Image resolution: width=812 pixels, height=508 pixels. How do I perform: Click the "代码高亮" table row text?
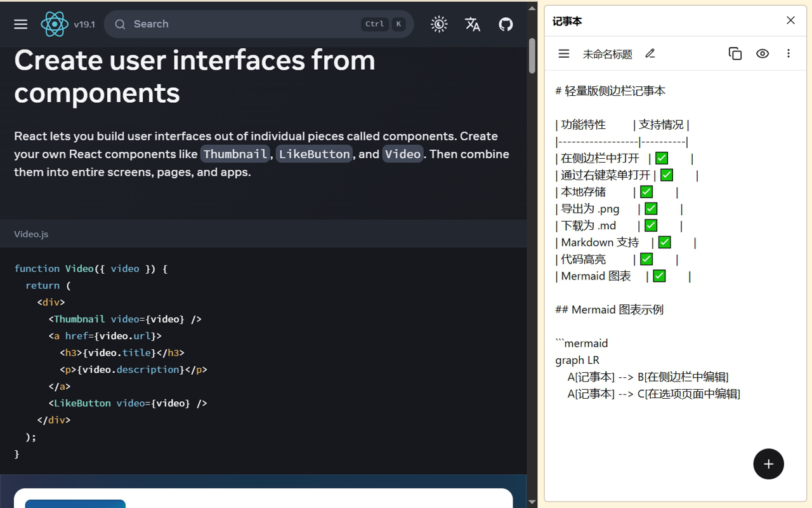coord(584,260)
